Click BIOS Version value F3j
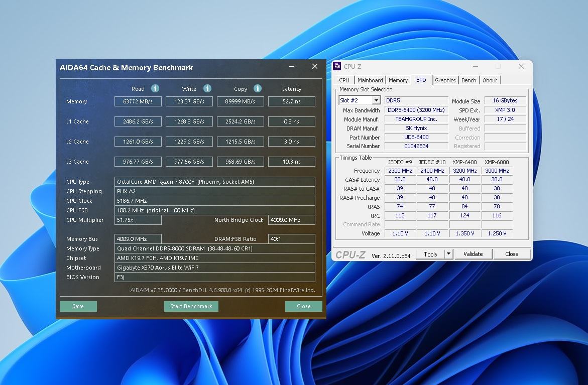Viewport: 588px width, 385px height. (x=214, y=277)
